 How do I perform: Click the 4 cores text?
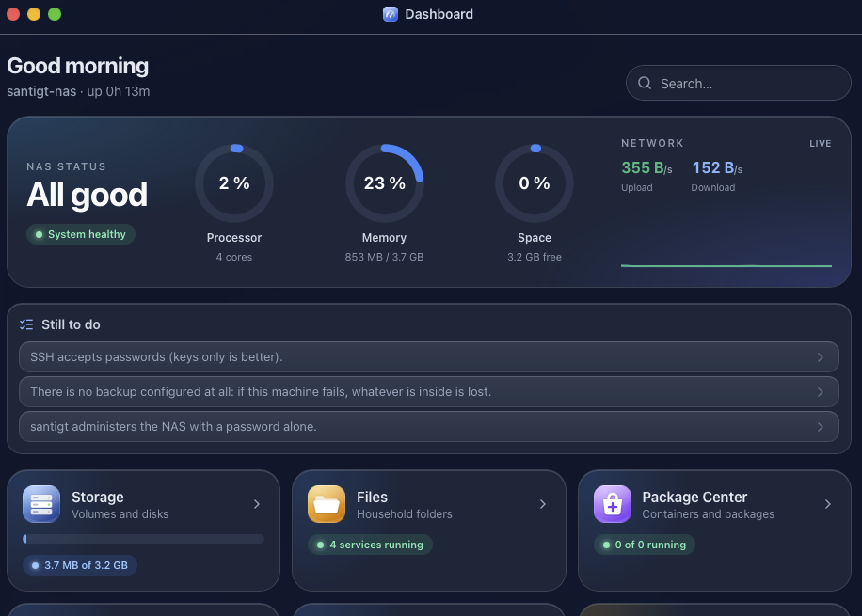[x=234, y=257]
